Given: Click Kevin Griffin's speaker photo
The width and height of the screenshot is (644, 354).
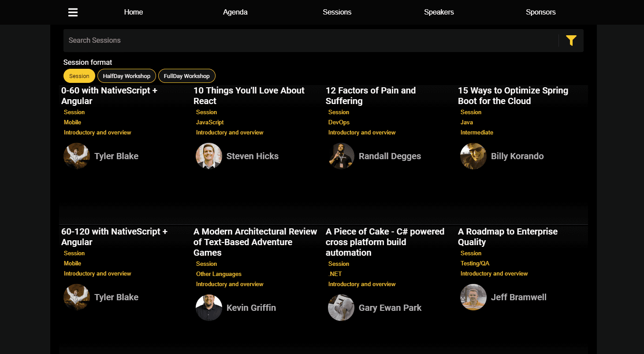Looking at the screenshot, I should pos(209,308).
